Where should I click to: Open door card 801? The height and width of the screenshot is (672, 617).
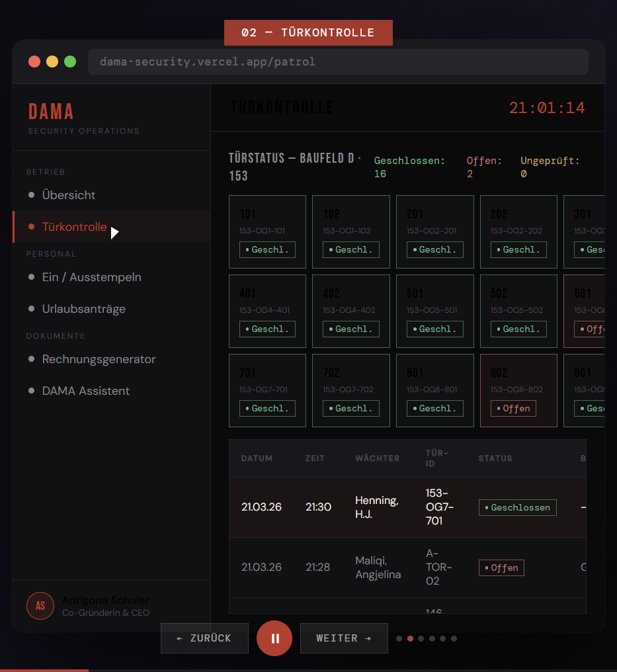435,390
